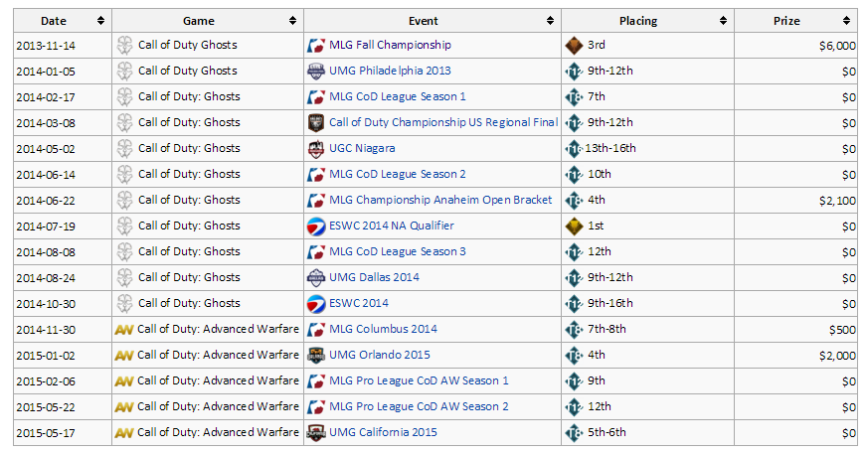
Task: Click placing icon in 2014-06-22 row
Action: pos(574,201)
